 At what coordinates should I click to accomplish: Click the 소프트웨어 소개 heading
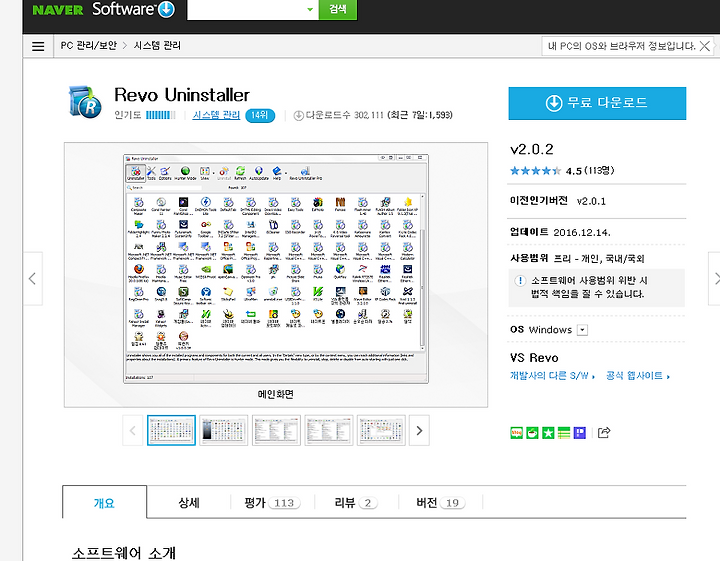(x=124, y=553)
